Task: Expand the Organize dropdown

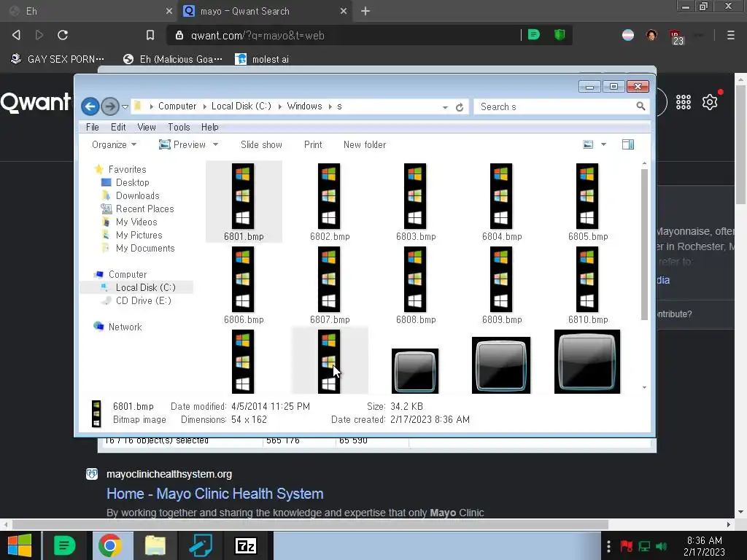Action: (x=114, y=145)
